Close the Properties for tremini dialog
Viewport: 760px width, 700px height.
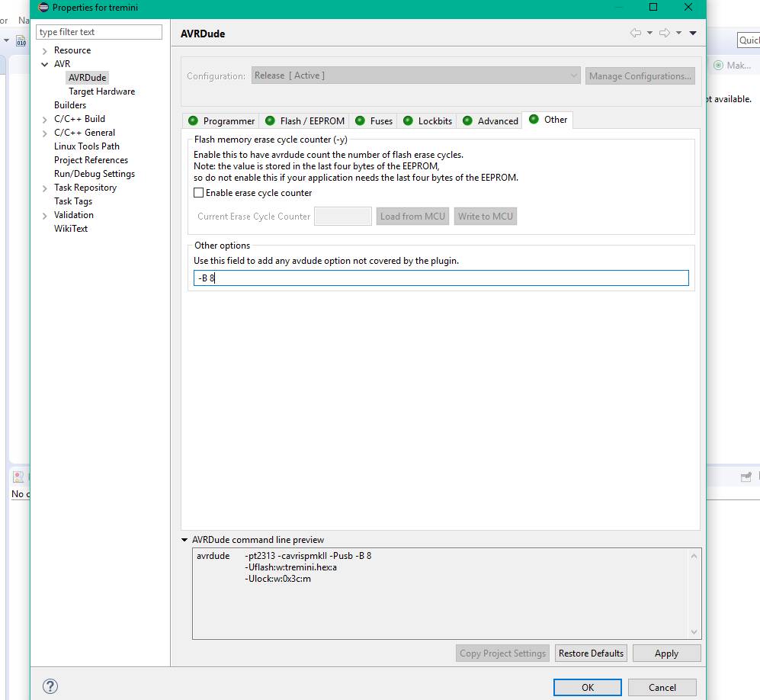pos(688,8)
